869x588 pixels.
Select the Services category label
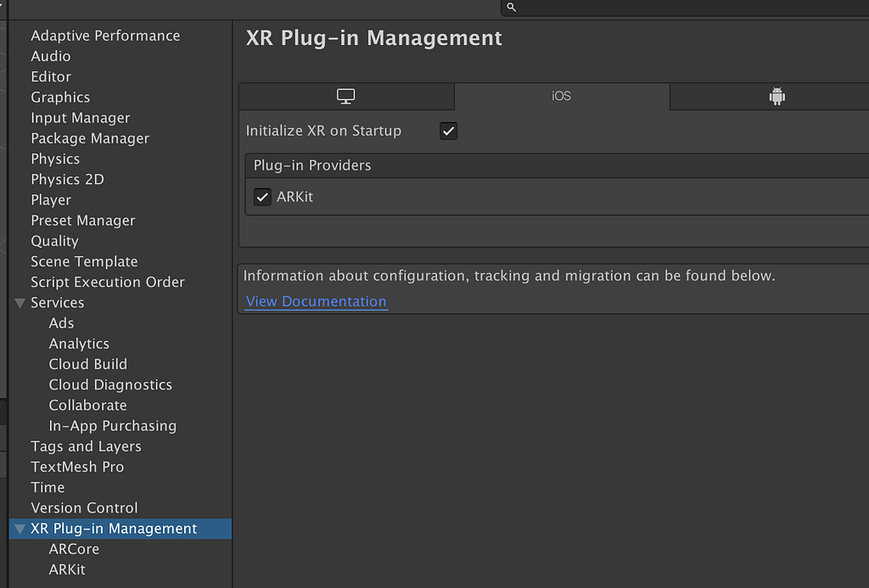57,303
